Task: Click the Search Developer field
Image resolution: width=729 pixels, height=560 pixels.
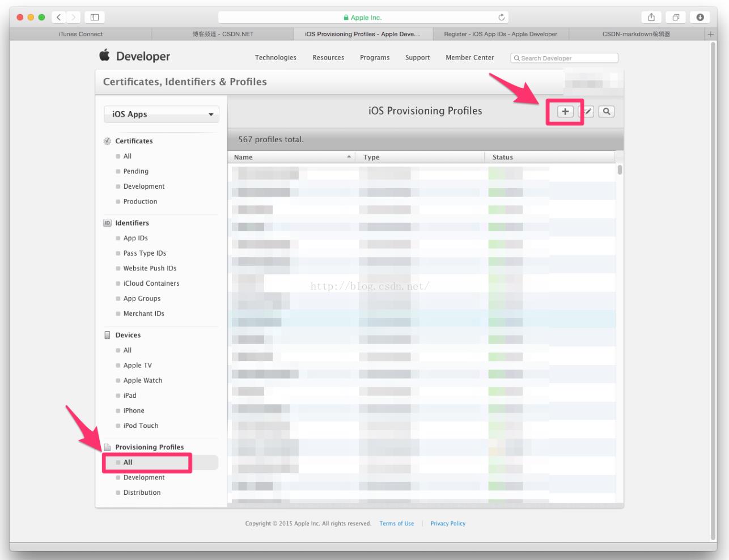Action: (564, 58)
